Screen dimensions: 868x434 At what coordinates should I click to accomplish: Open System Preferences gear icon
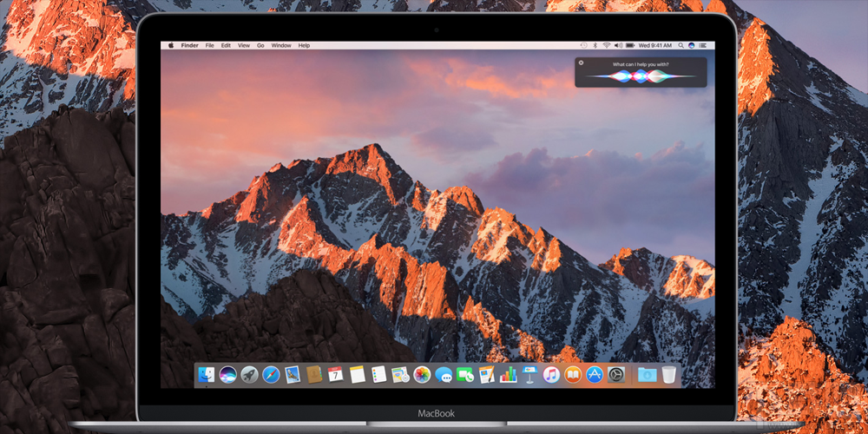616,375
